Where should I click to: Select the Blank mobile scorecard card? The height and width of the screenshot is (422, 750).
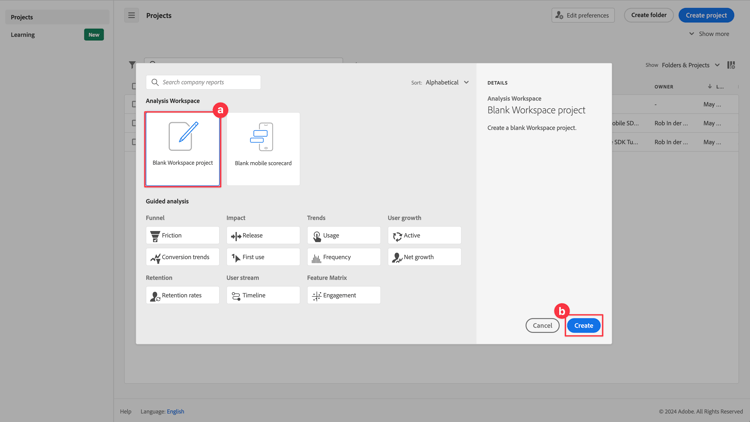click(263, 149)
